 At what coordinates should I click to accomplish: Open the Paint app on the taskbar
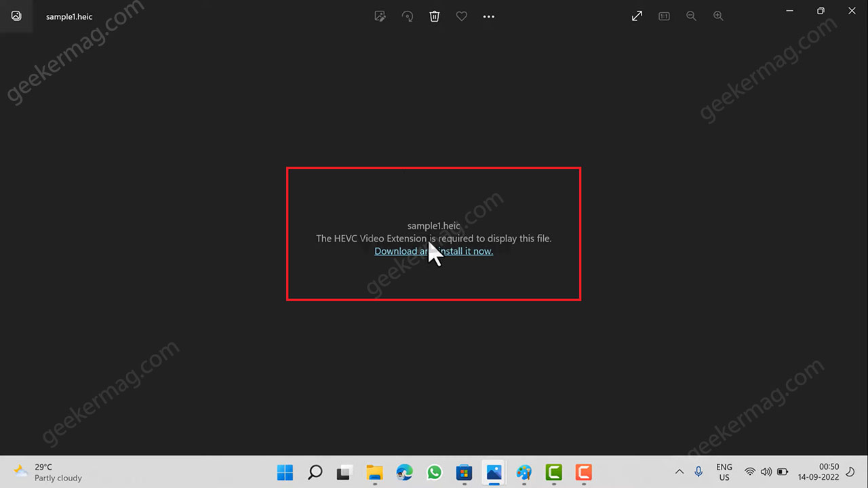coord(524,472)
